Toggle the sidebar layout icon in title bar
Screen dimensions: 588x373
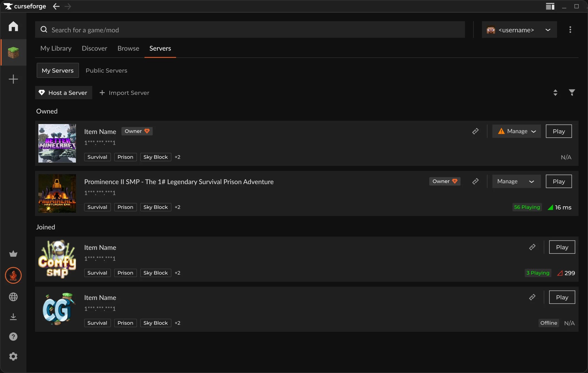point(550,6)
